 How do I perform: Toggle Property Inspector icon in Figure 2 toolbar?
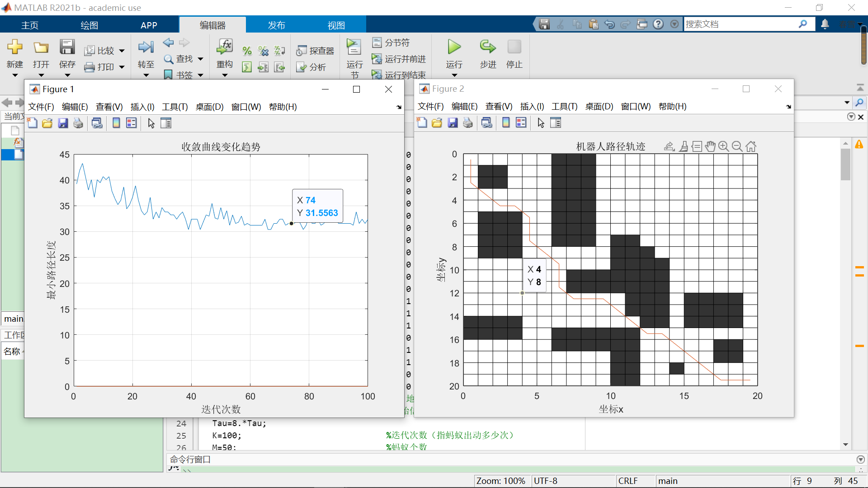[x=556, y=123]
